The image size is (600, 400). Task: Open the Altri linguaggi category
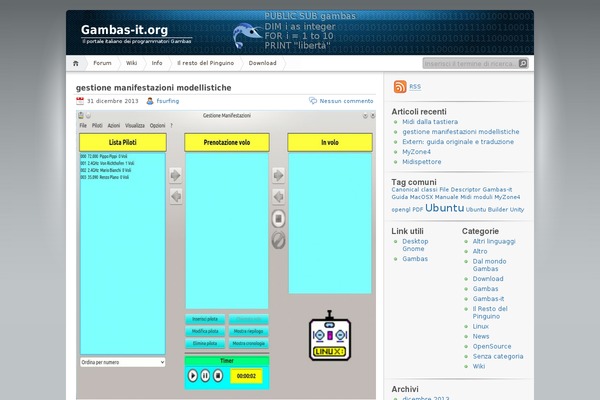point(494,241)
